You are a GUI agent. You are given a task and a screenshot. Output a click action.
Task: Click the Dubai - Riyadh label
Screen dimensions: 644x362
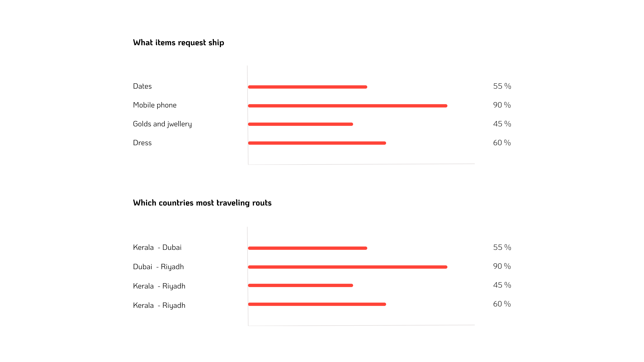pyautogui.click(x=158, y=267)
